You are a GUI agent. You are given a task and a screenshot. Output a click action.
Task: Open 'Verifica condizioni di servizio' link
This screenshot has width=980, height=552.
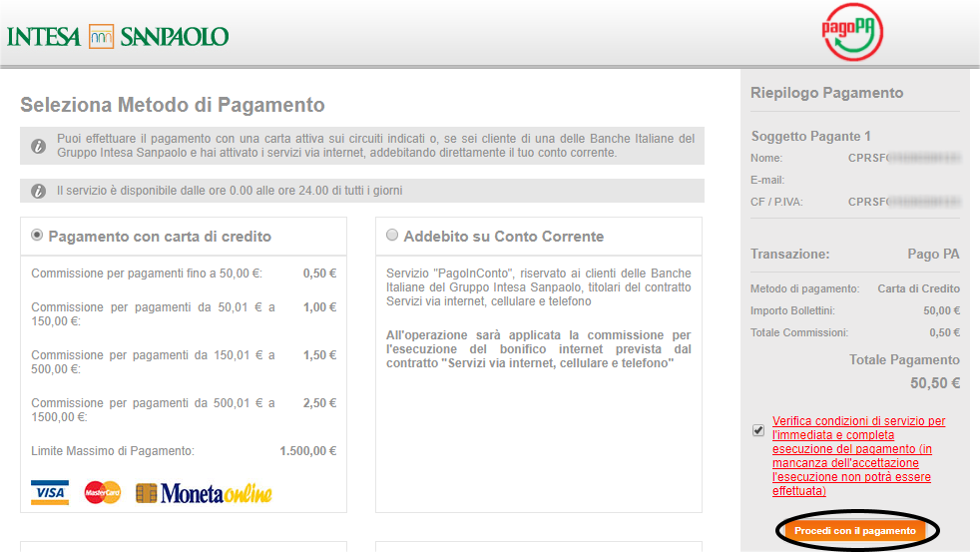[859, 456]
